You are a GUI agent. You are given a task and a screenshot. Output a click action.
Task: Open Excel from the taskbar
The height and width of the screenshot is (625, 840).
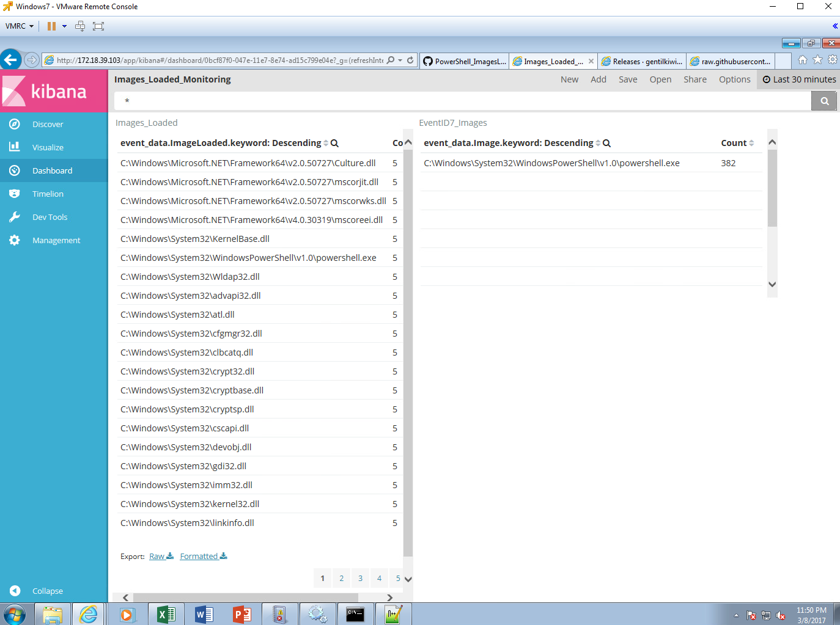(x=166, y=614)
